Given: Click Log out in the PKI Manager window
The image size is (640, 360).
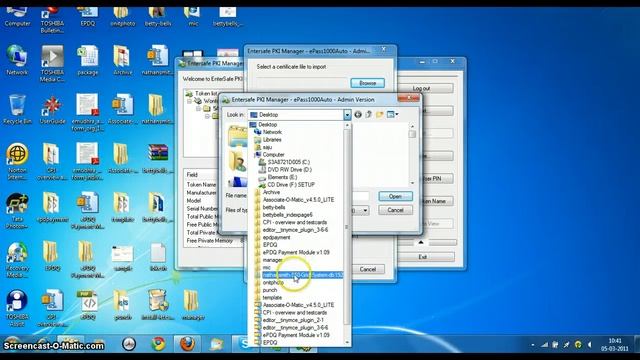Looking at the screenshot, I should (x=421, y=88).
